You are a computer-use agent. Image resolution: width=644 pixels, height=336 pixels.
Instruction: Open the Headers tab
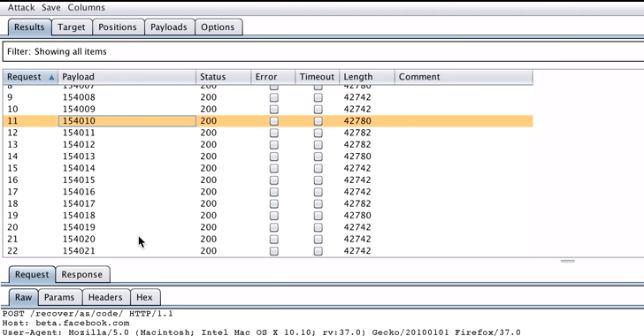coord(105,297)
